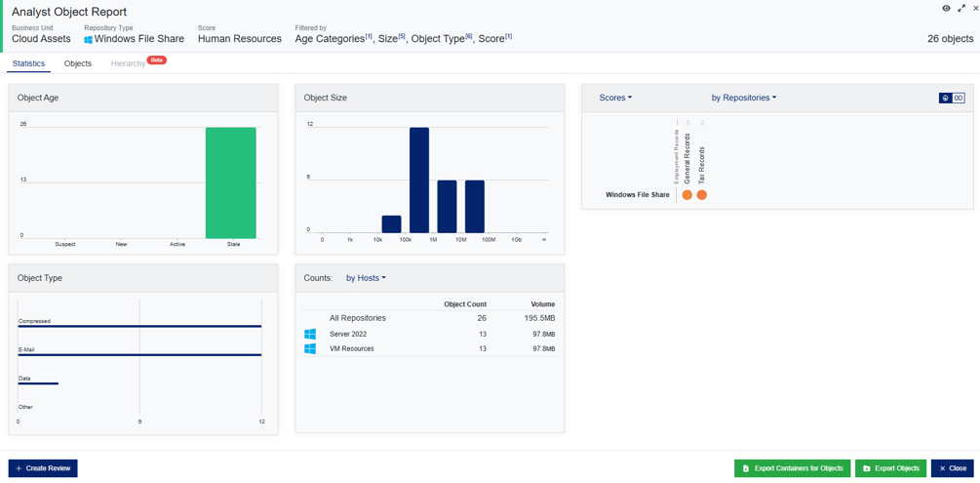Click the Windows File Share row label in Scores
980x483 pixels.
[638, 194]
